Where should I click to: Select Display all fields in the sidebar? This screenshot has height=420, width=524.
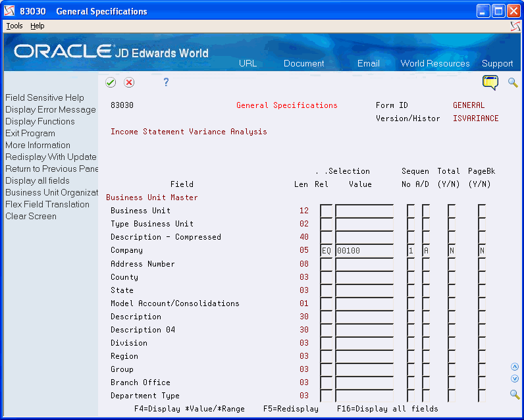[x=38, y=181]
